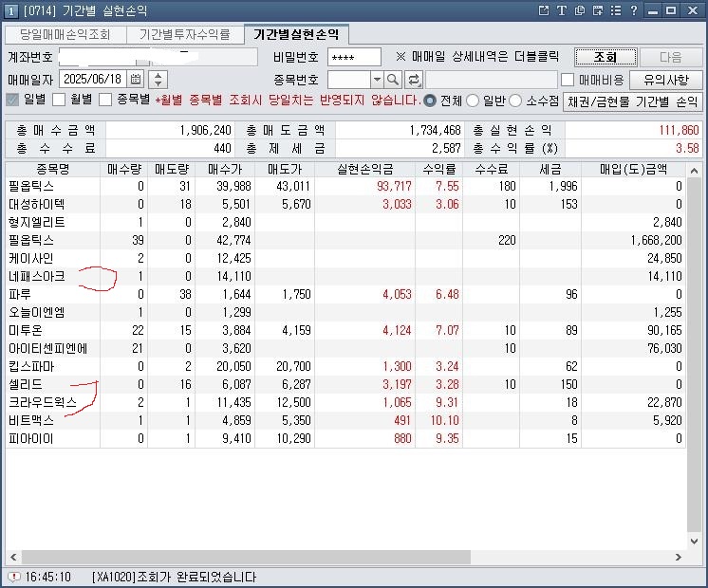The image size is (708, 588).
Task: Click the 매입(도)금액 column header
Action: click(633, 169)
